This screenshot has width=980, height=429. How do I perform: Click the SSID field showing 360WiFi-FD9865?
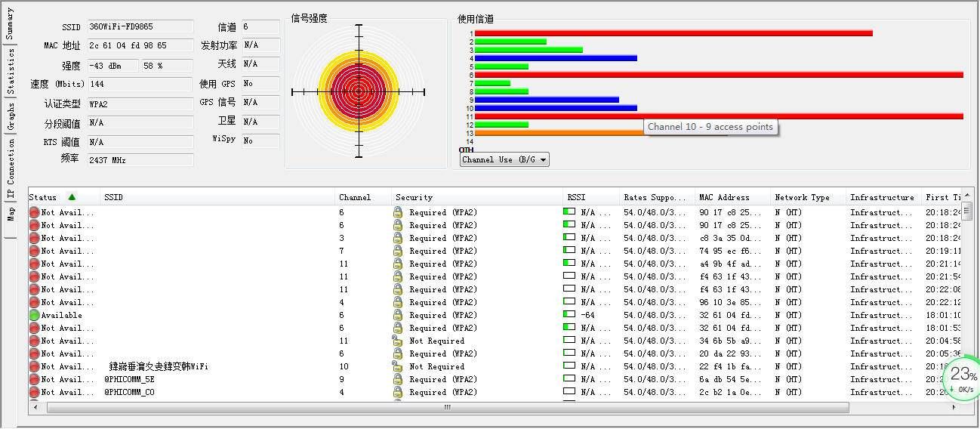point(140,26)
